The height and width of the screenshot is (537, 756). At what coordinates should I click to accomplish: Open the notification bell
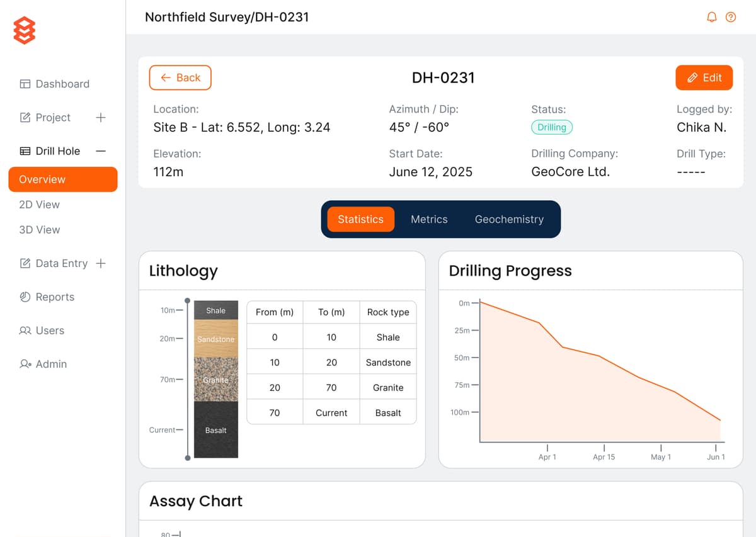[x=711, y=17]
